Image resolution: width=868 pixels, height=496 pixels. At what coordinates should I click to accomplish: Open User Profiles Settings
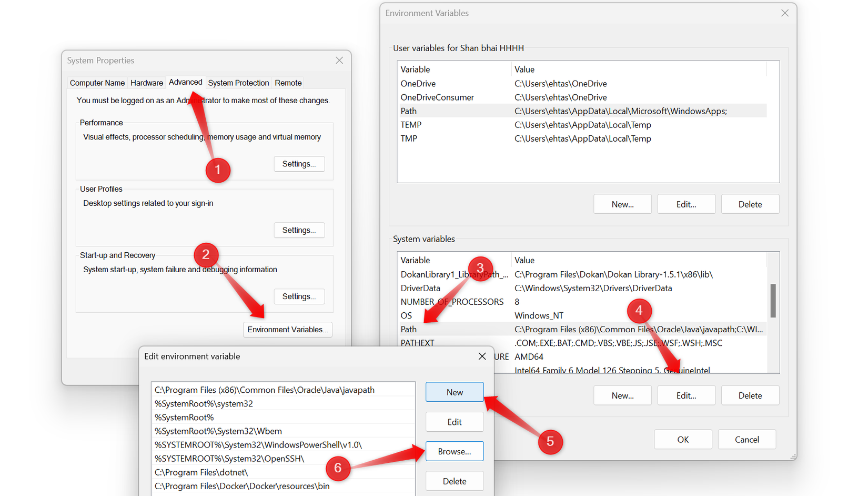(x=299, y=230)
